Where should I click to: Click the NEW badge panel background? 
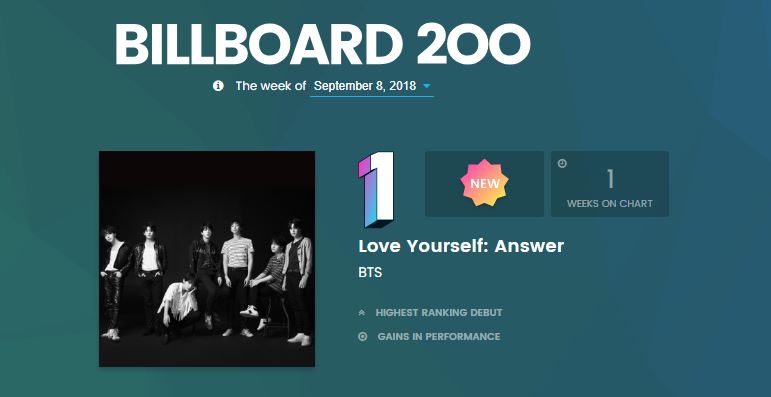(484, 183)
